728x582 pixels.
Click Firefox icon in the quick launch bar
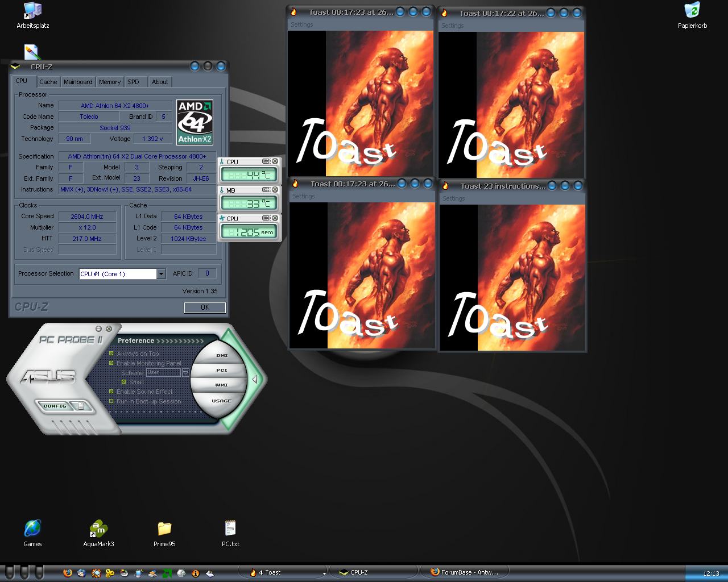(x=68, y=573)
